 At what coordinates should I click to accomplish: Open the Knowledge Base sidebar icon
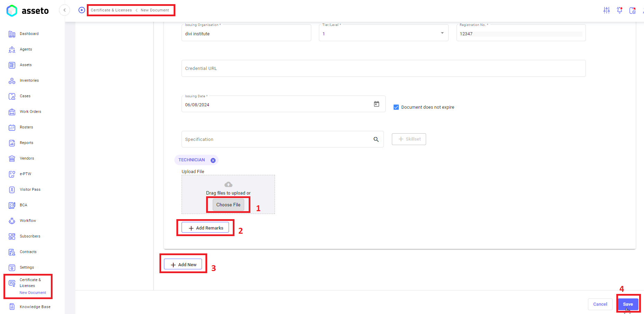tap(12, 307)
